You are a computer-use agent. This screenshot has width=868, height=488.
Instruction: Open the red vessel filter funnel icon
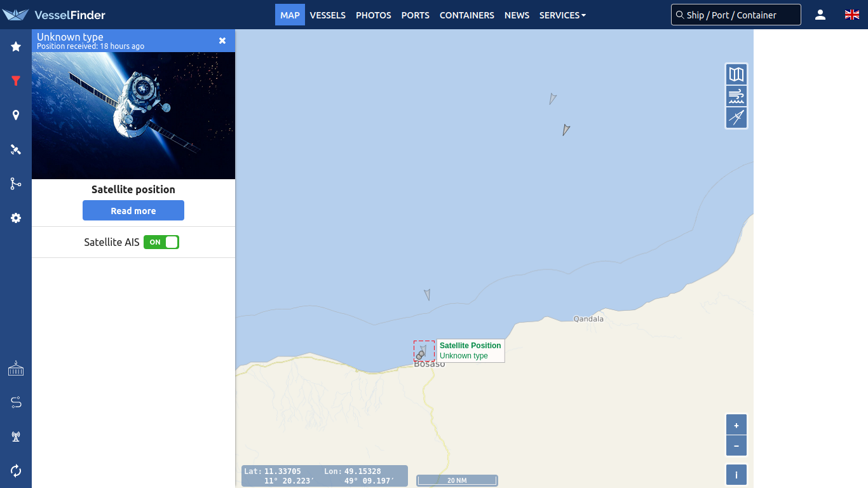[16, 81]
